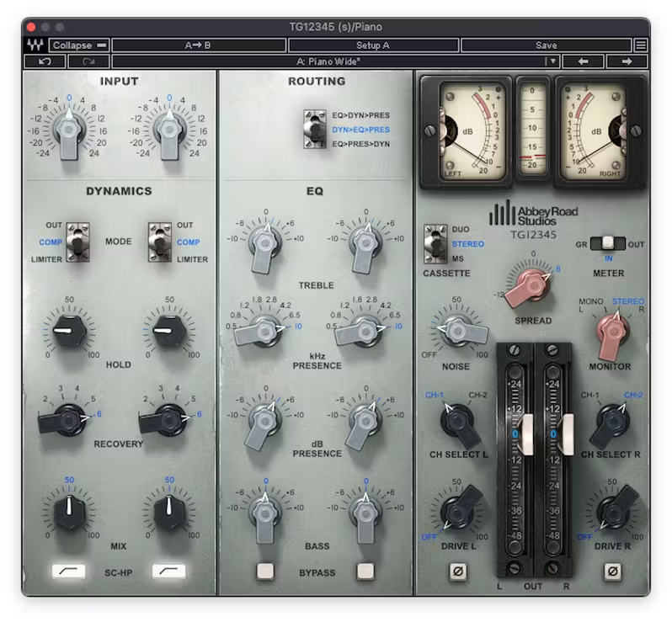Click the pink SPREAD knob
672x622 pixels.
[532, 286]
